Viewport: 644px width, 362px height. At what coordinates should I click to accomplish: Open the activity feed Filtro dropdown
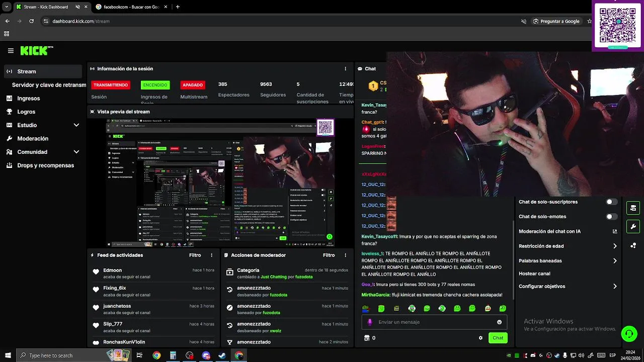[195, 255]
